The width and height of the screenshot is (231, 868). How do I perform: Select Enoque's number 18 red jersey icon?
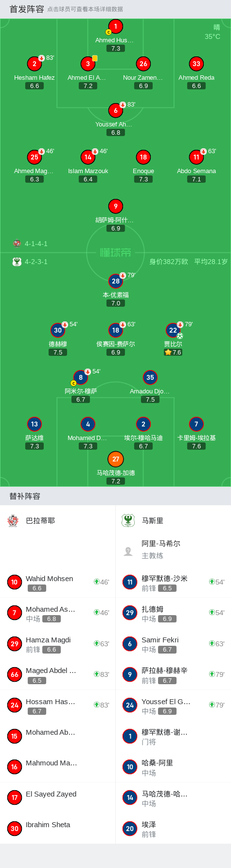pos(143,157)
